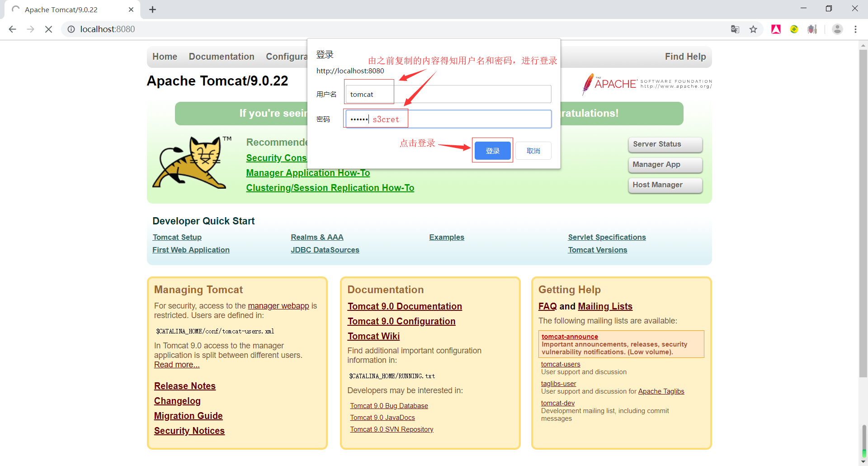The height and width of the screenshot is (466, 868).
Task: Open the tomcat-users mailing list link
Action: (561, 364)
